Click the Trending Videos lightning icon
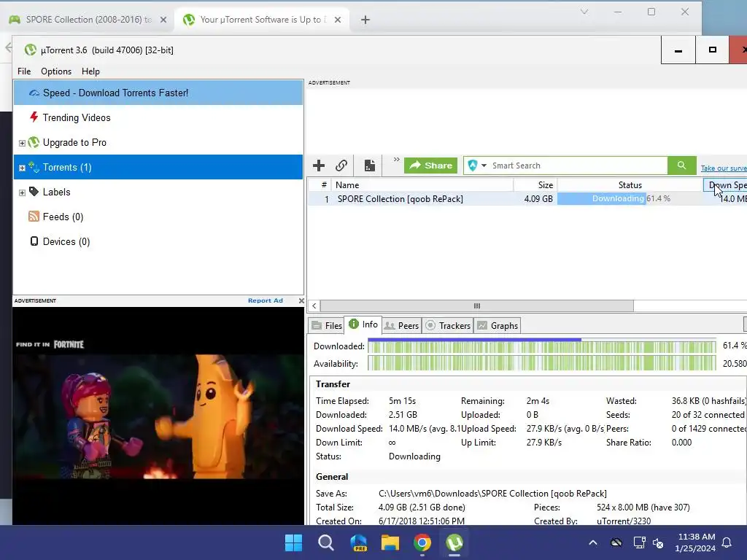The width and height of the screenshot is (747, 560). (34, 117)
